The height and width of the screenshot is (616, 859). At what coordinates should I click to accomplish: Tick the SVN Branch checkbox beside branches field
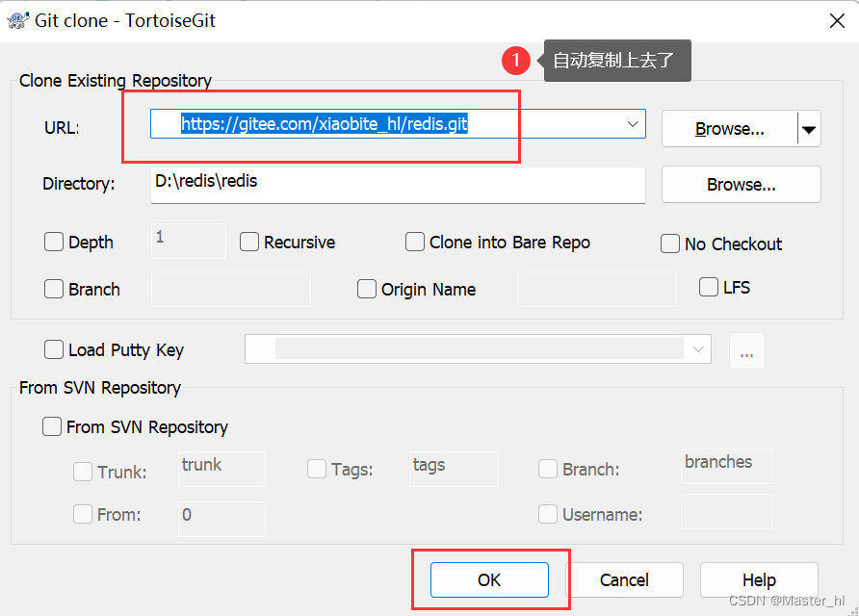pos(548,469)
